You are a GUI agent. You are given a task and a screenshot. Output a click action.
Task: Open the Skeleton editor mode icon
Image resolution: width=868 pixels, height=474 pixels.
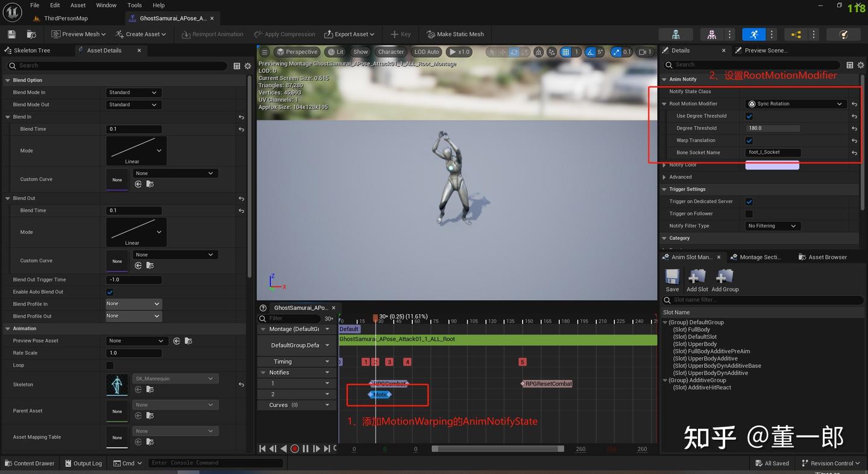[676, 34]
